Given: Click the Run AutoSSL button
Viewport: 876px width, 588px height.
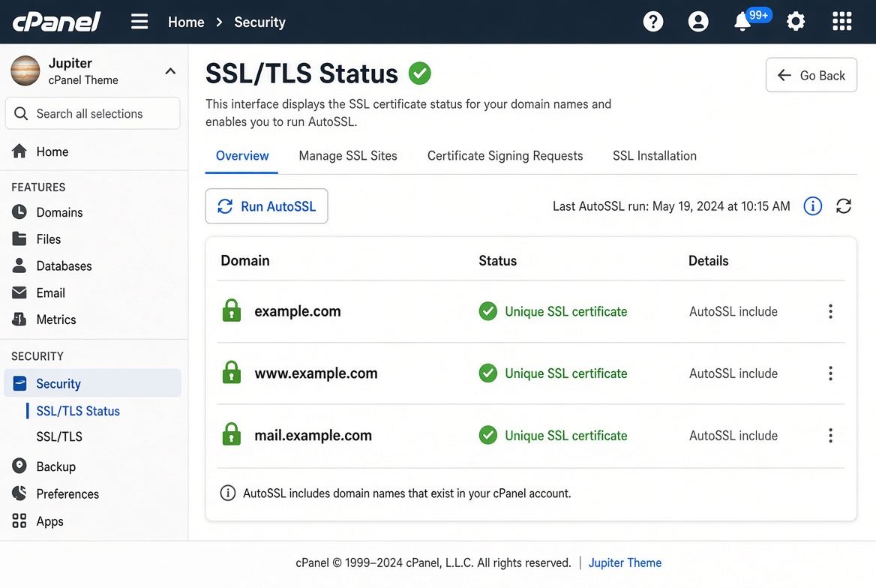Looking at the screenshot, I should point(266,206).
